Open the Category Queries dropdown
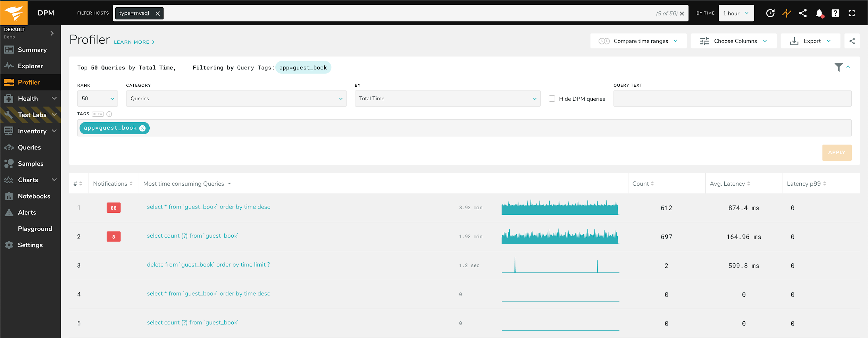Image resolution: width=868 pixels, height=338 pixels. coord(236,99)
